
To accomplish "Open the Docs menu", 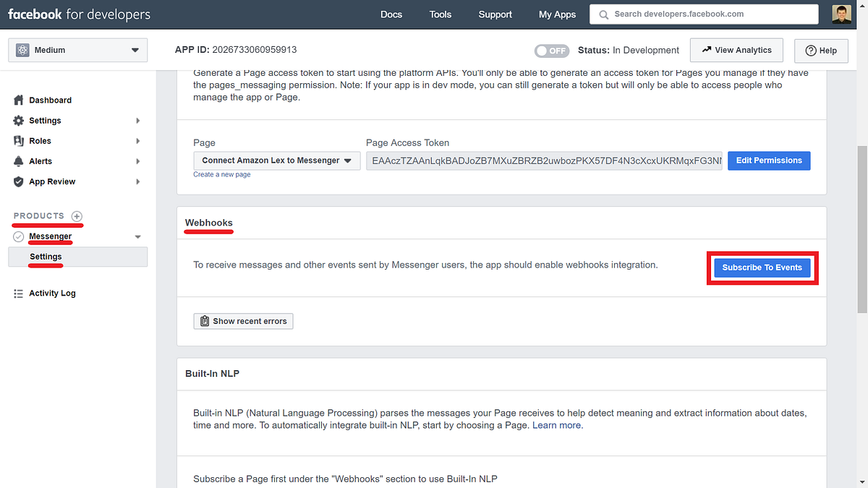I will [391, 14].
